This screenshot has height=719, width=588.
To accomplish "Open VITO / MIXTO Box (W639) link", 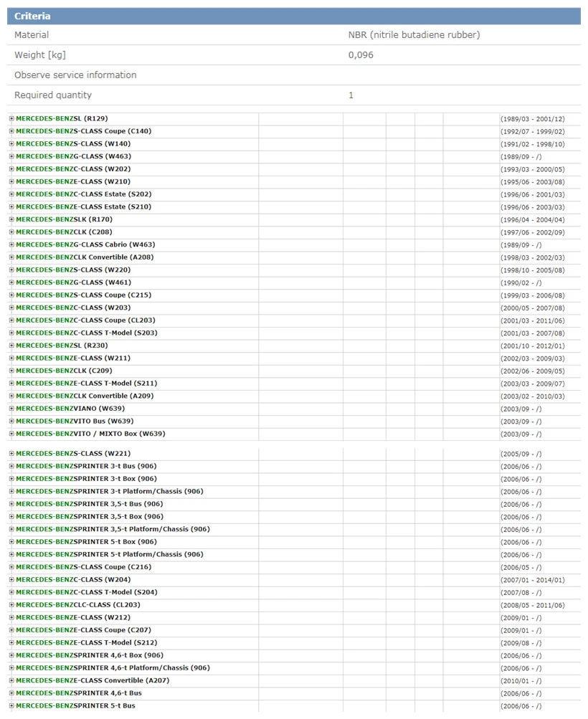I will coord(91,434).
